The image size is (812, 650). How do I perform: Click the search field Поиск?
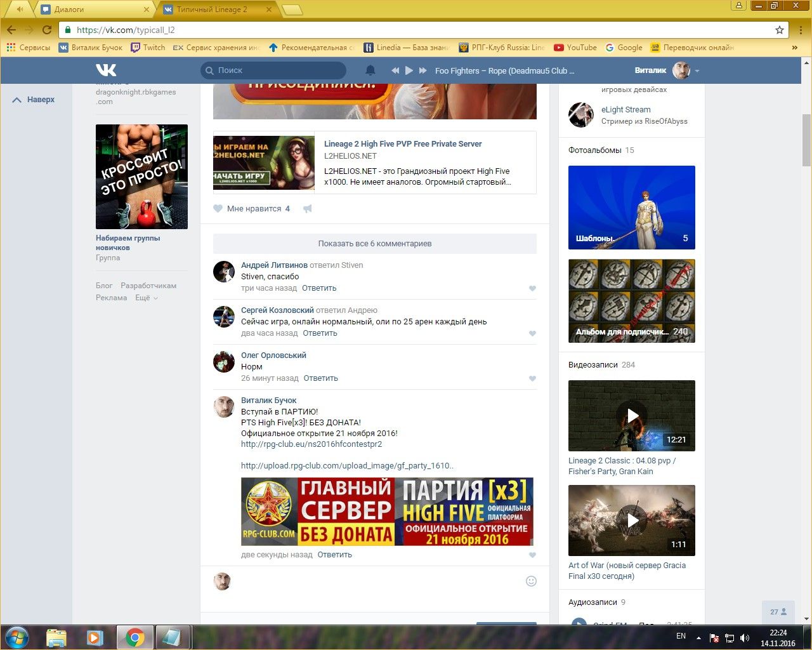(273, 70)
